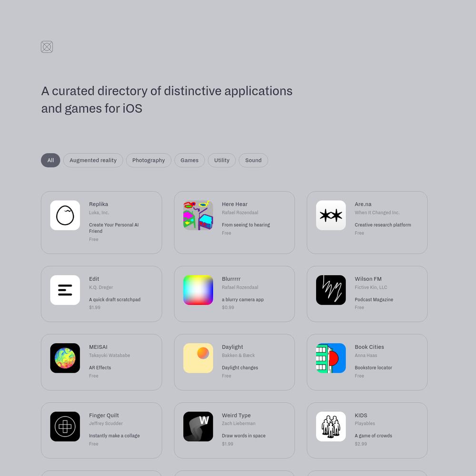This screenshot has height=476, width=476.
Task: Click the site logo icon
Action: point(47,47)
